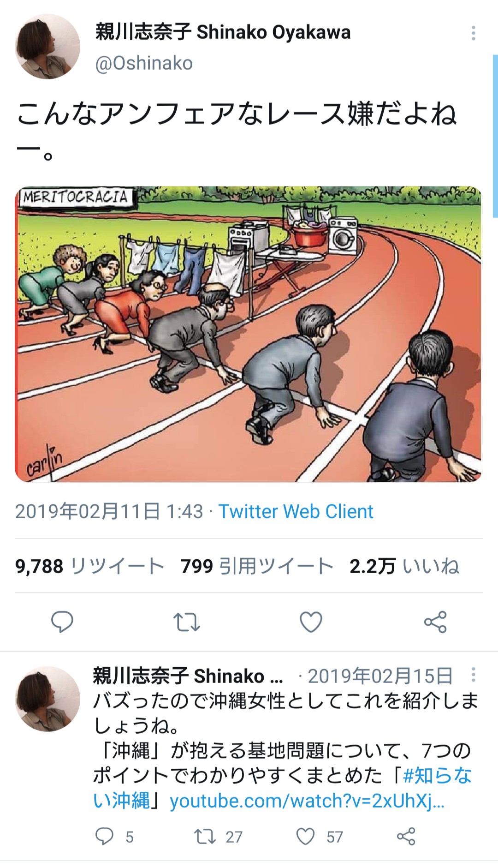Open more options menu for main tweet
This screenshot has height=868, width=498.
pyautogui.click(x=474, y=33)
